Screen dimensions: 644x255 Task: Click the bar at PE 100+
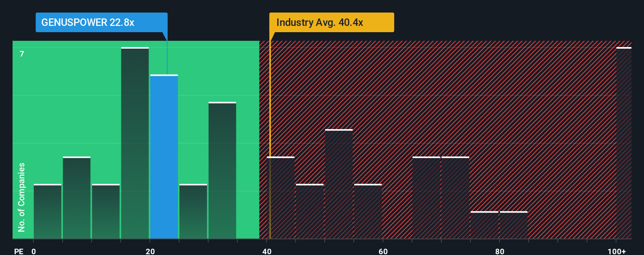[624, 143]
